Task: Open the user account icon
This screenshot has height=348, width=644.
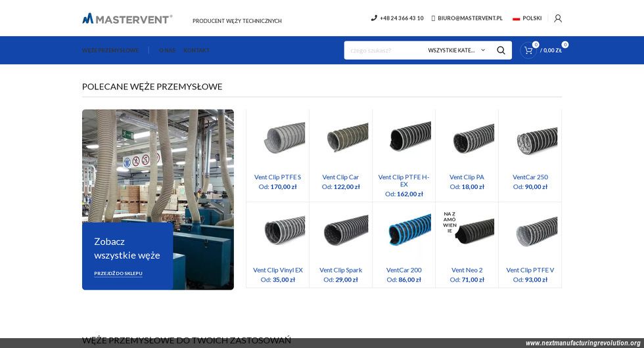Action: click(558, 18)
